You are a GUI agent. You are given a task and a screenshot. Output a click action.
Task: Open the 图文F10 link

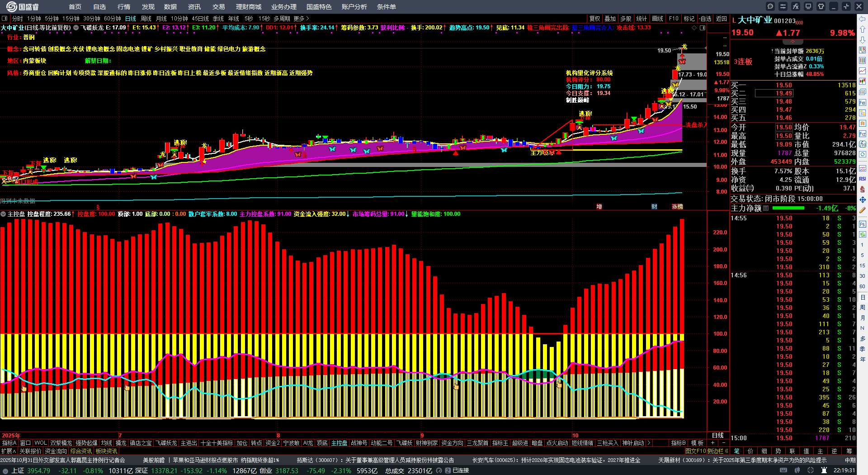pyautogui.click(x=696, y=451)
